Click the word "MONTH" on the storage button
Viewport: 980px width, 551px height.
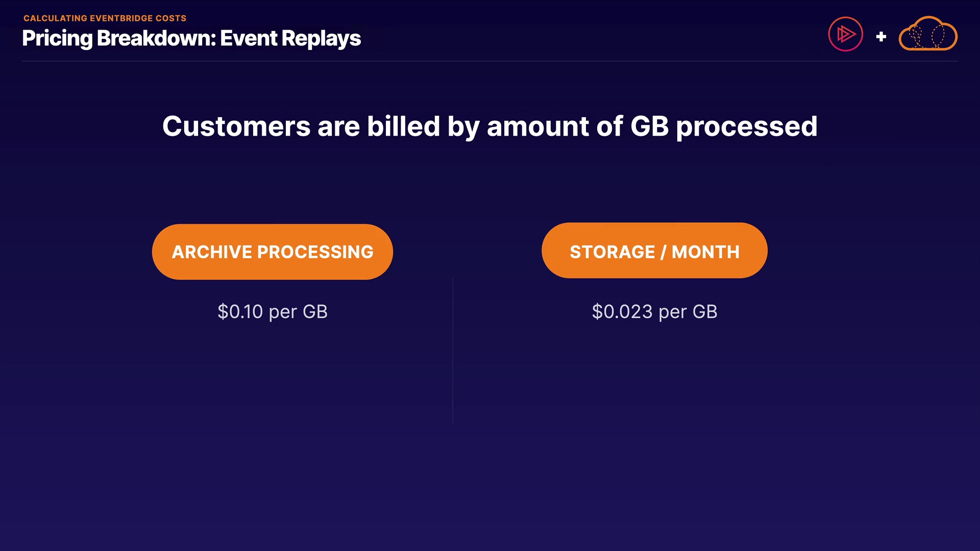[705, 252]
